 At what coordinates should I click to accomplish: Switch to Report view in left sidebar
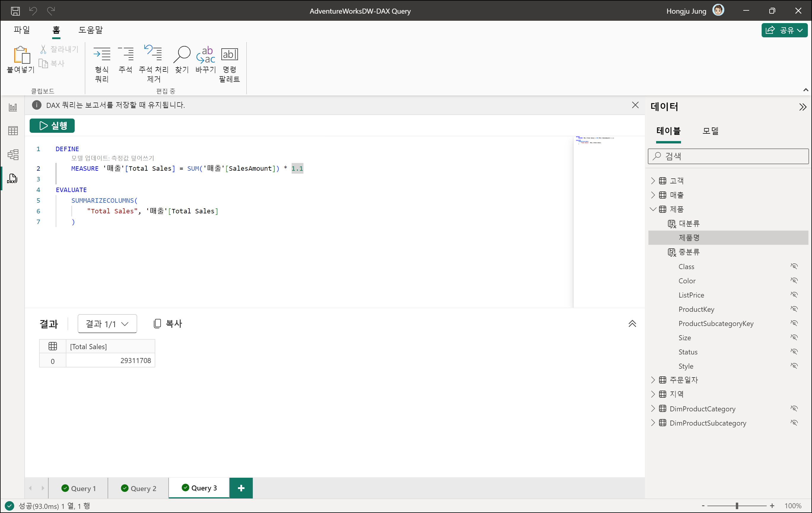click(x=13, y=108)
